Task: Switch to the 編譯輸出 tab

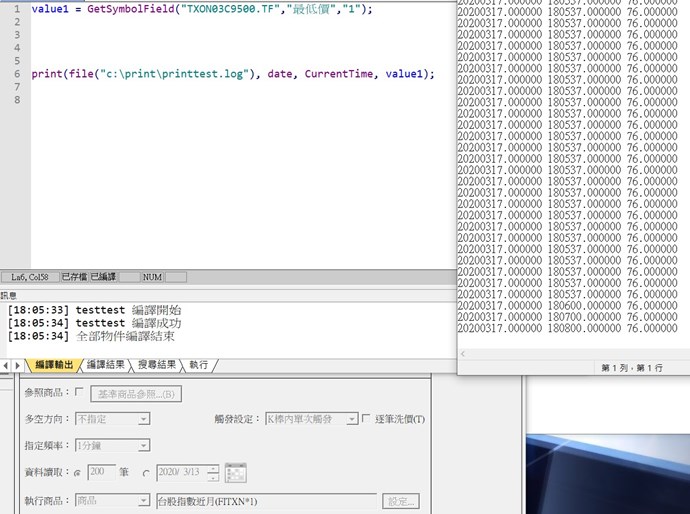Action: [x=54, y=366]
